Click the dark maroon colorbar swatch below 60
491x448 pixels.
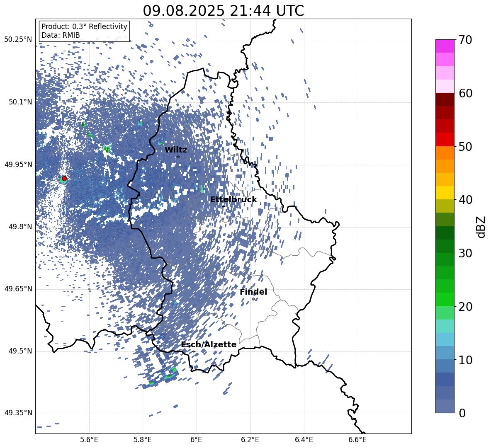click(x=445, y=99)
